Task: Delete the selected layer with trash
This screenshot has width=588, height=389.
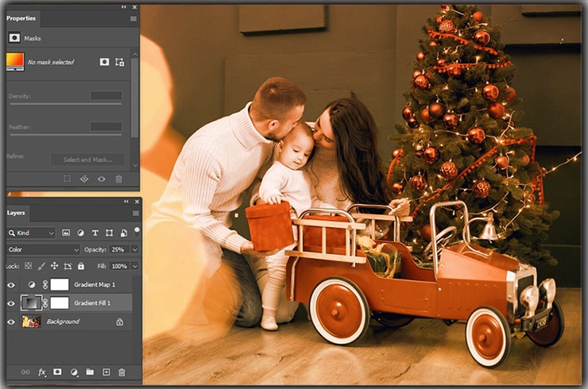Action: pos(122,372)
